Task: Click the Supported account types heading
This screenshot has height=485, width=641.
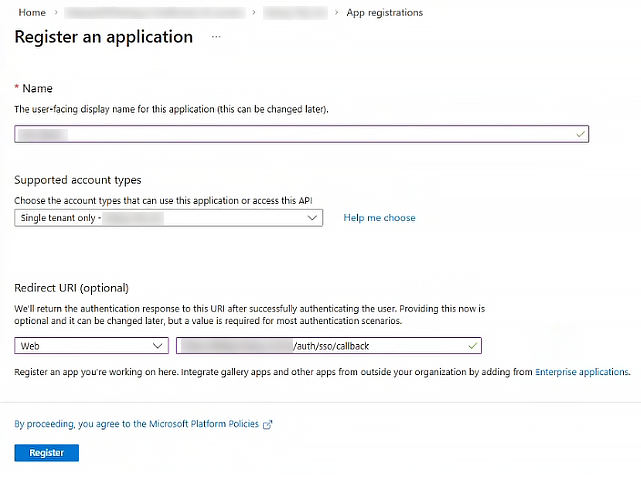Action: 78,180
